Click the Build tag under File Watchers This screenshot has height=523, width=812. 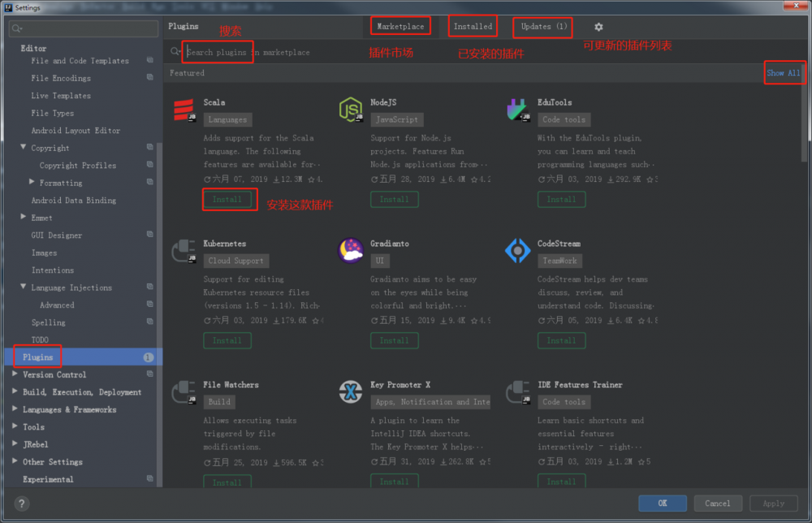click(219, 402)
